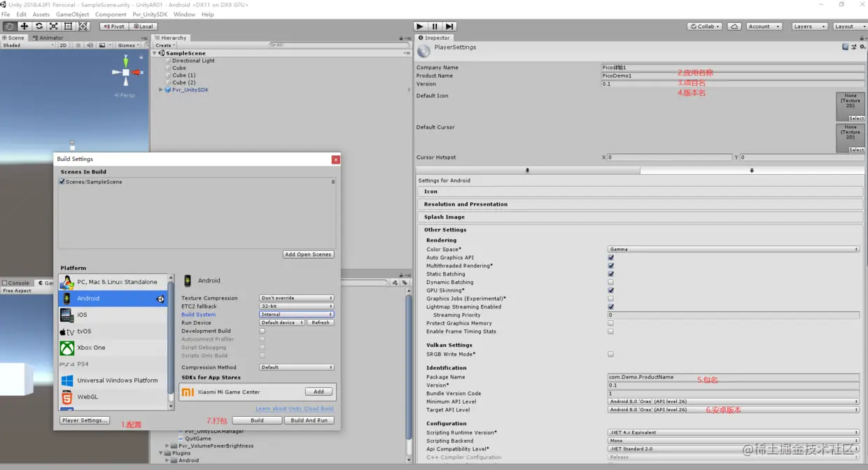Open Build System dropdown
The width and height of the screenshot is (868, 470).
tap(297, 315)
